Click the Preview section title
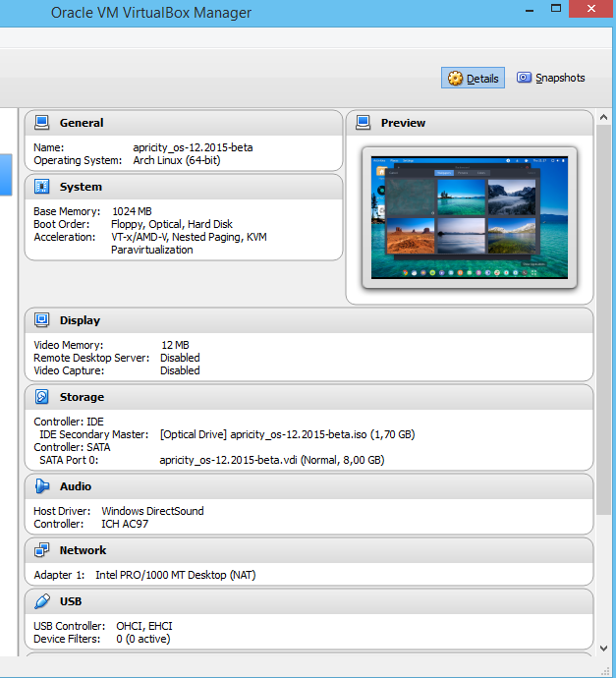Viewport: 616px width, 678px height. (x=403, y=123)
